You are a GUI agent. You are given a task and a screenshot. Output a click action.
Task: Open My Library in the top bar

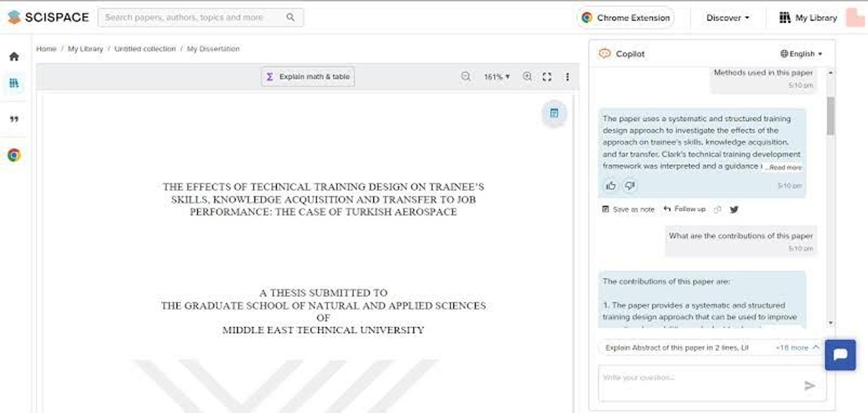pyautogui.click(x=808, y=18)
